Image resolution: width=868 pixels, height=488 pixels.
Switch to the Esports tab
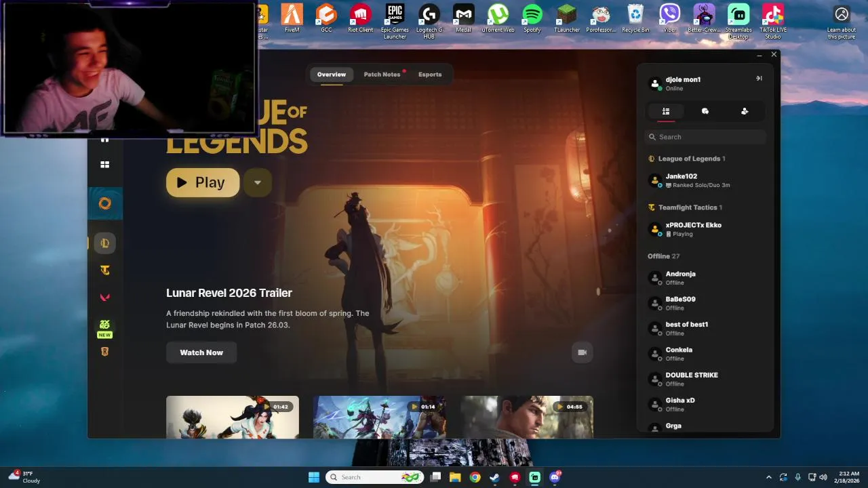tap(430, 75)
